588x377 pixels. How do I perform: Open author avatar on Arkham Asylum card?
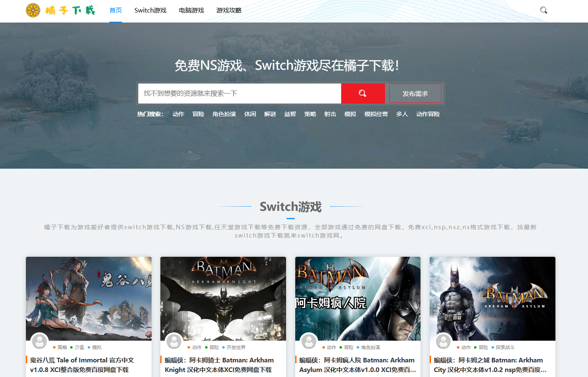(309, 342)
